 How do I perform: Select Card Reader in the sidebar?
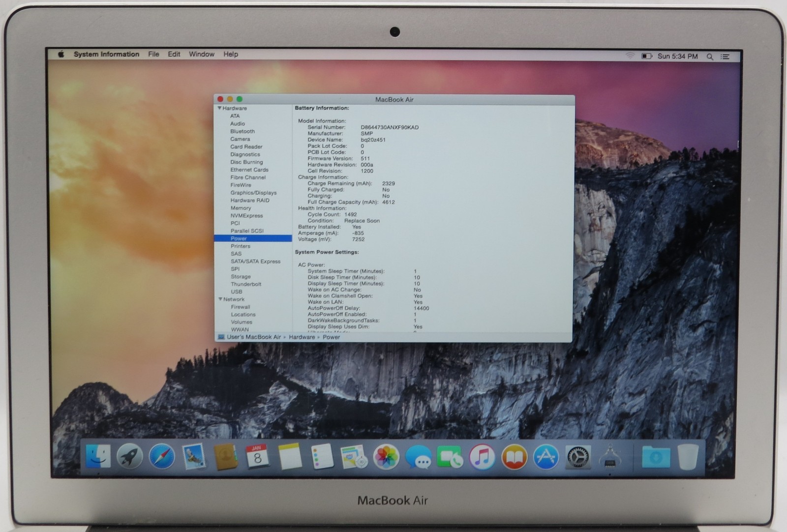click(x=246, y=147)
